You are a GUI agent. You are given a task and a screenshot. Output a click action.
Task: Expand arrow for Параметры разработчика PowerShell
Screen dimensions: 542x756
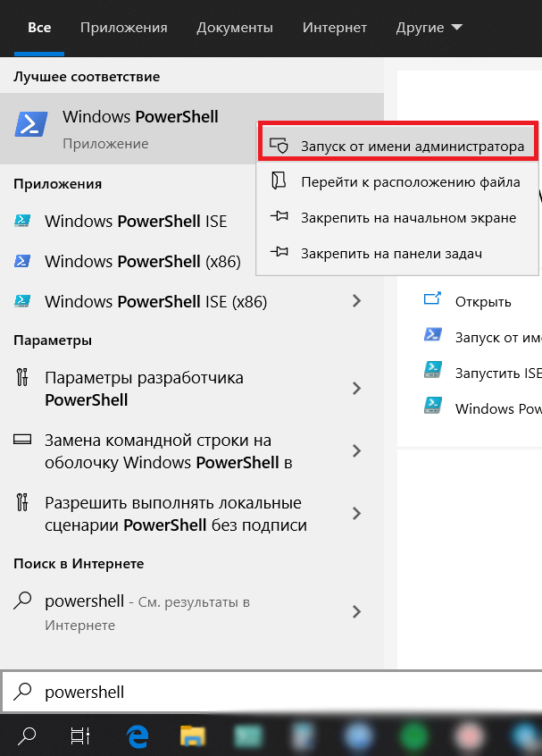click(x=356, y=388)
